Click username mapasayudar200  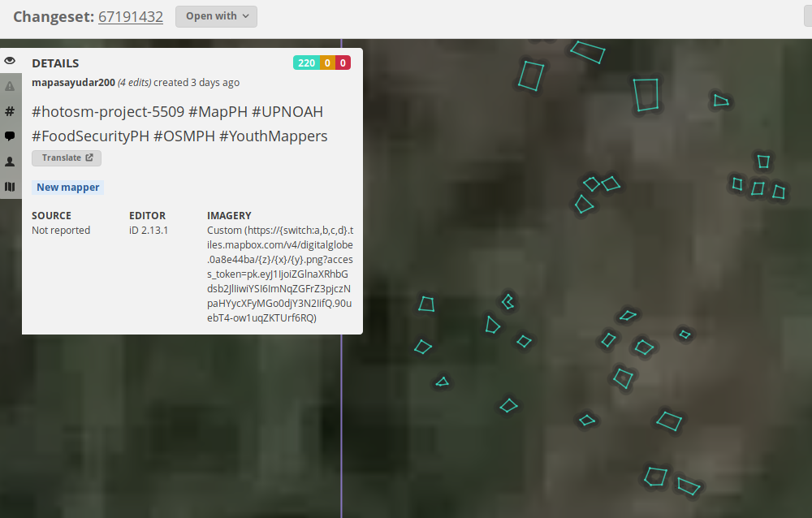click(73, 82)
